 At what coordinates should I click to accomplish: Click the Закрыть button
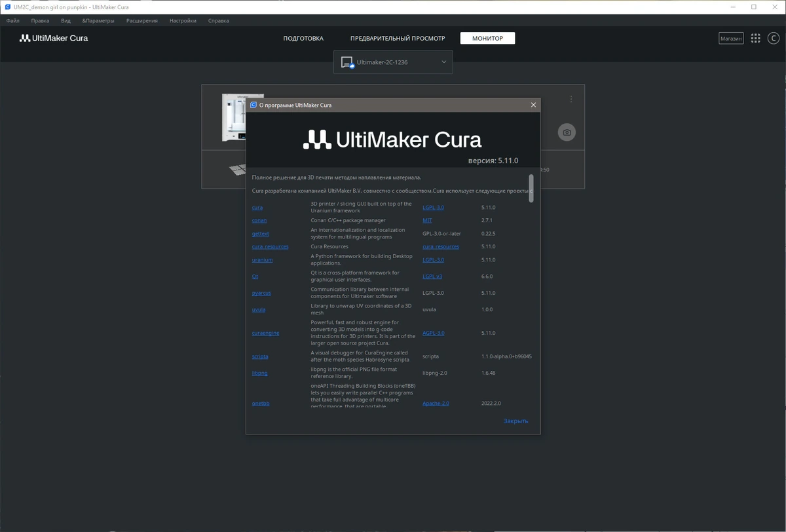tap(515, 421)
